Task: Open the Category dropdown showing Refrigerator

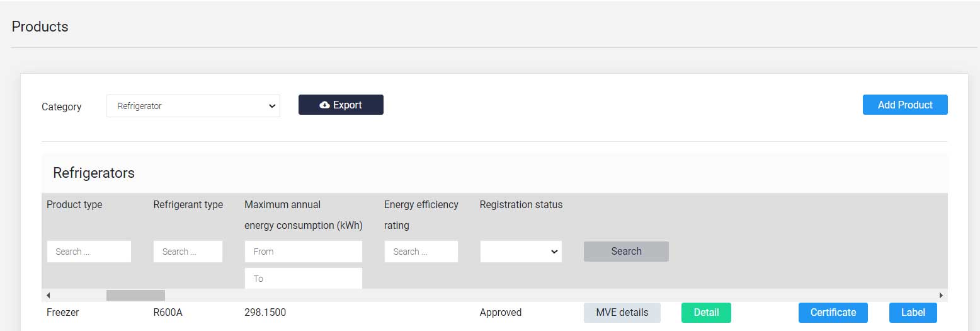Action: 193,106
